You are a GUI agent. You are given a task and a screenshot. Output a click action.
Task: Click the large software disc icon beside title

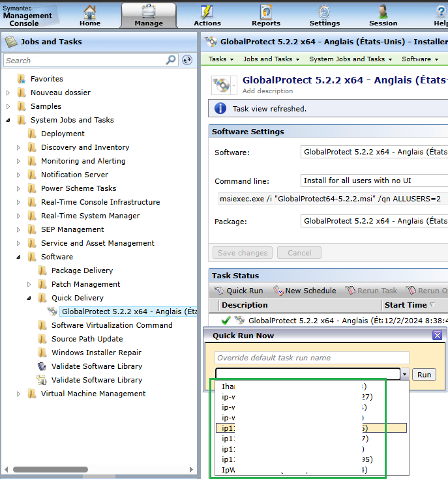(222, 85)
